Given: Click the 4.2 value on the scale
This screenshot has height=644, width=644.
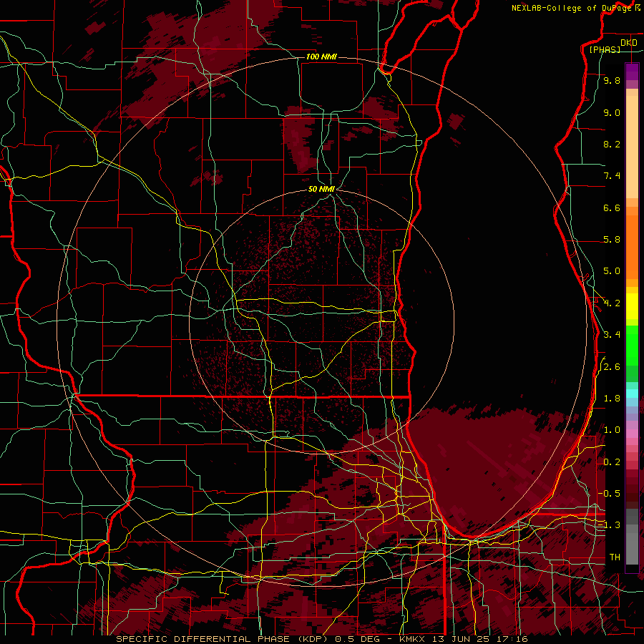Looking at the screenshot, I should [612, 303].
